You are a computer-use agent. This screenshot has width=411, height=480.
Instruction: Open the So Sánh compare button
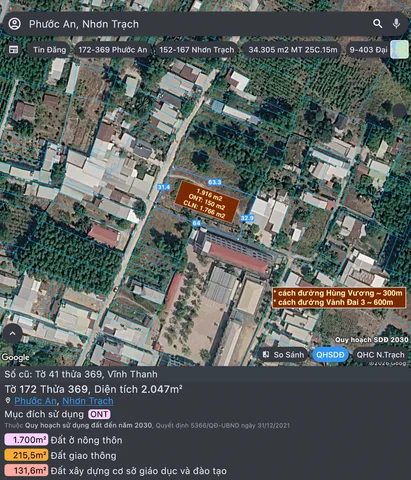pos(283,355)
